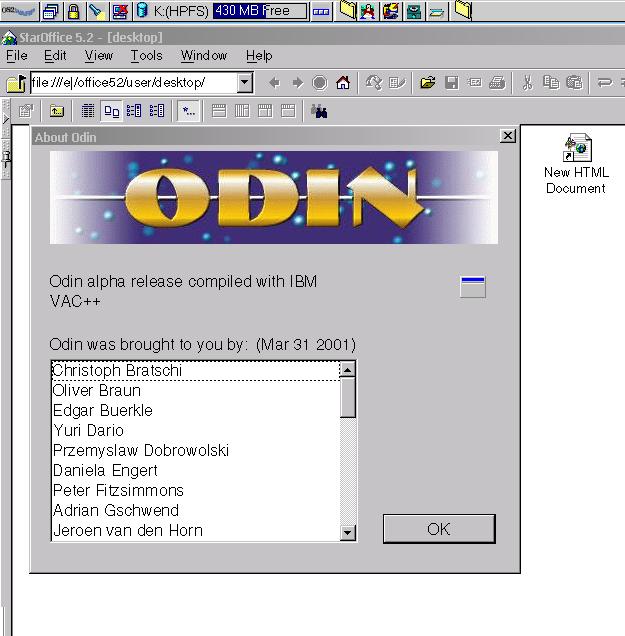Click the Print icon
The height and width of the screenshot is (636, 625).
tap(497, 83)
